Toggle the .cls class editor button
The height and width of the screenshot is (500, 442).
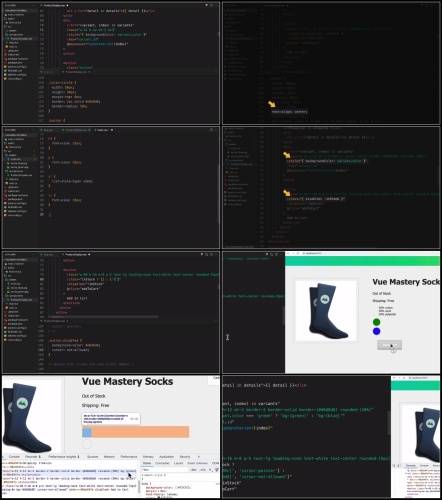[203, 470]
